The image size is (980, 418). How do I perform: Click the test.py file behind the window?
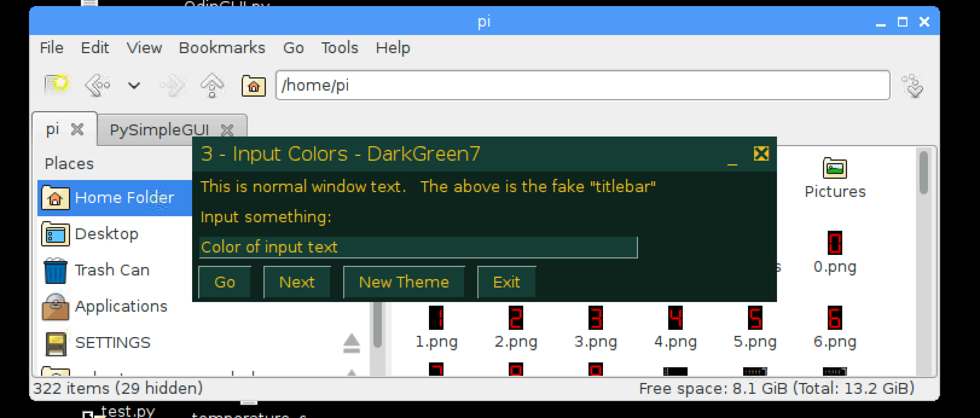127,411
